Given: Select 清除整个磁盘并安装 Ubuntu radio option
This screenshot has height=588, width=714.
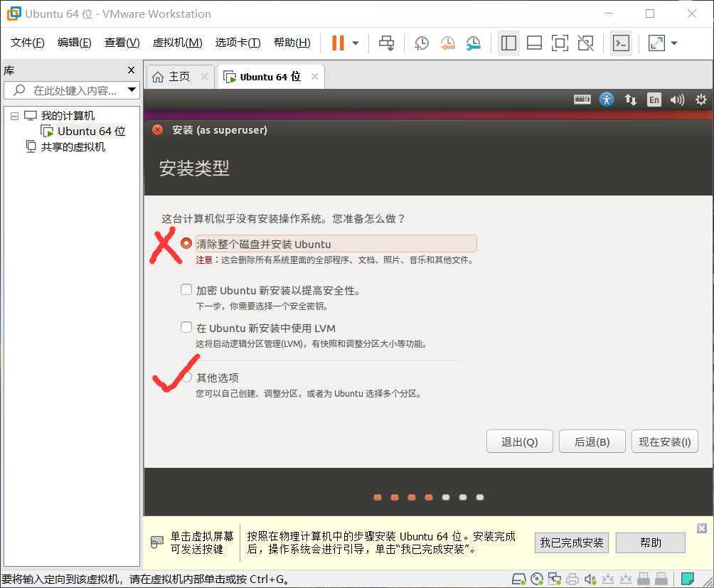Looking at the screenshot, I should [186, 243].
